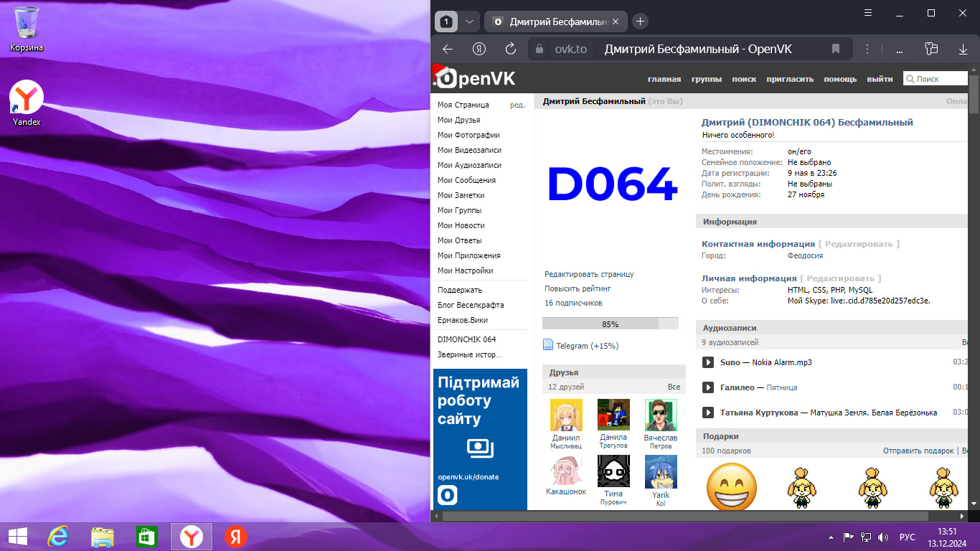Bookmark this page via address bar icon
Viewport: 980px width, 551px height.
click(x=836, y=49)
